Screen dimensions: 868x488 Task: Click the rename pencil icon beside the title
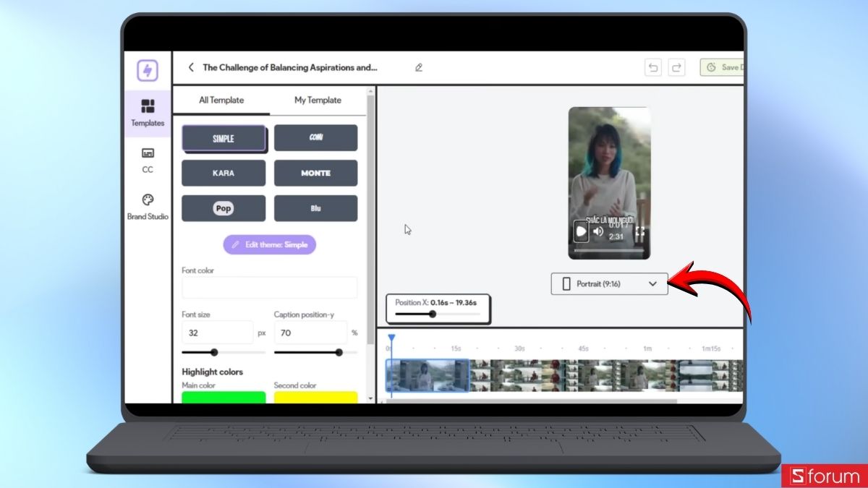click(x=418, y=67)
